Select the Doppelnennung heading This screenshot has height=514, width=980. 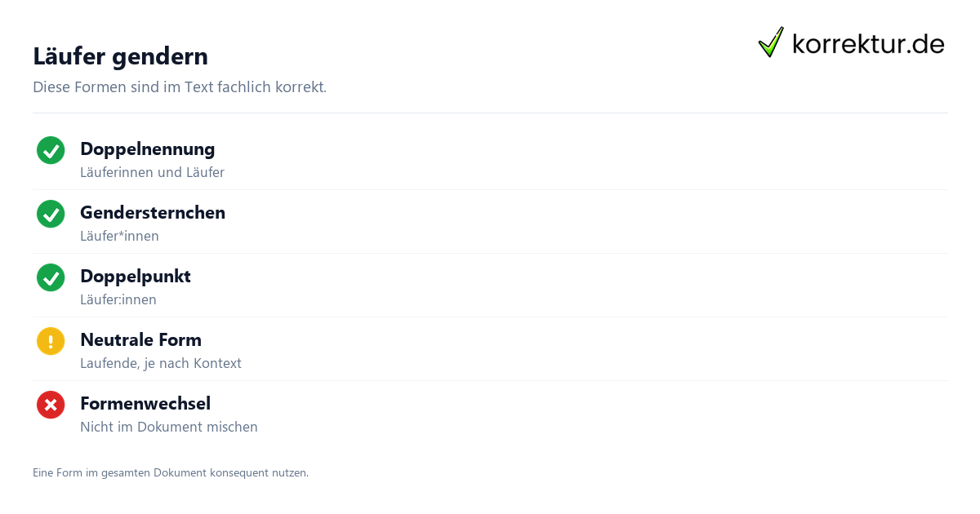tap(147, 148)
